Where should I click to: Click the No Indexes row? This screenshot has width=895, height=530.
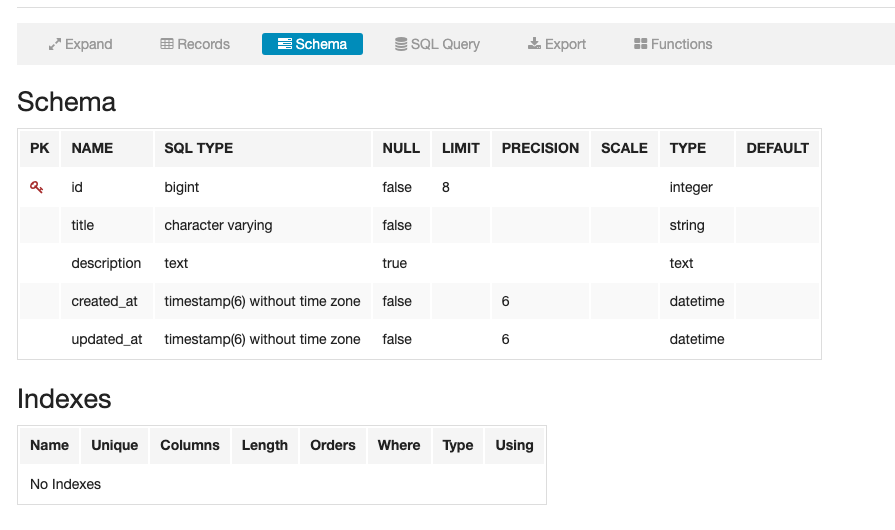(x=66, y=484)
